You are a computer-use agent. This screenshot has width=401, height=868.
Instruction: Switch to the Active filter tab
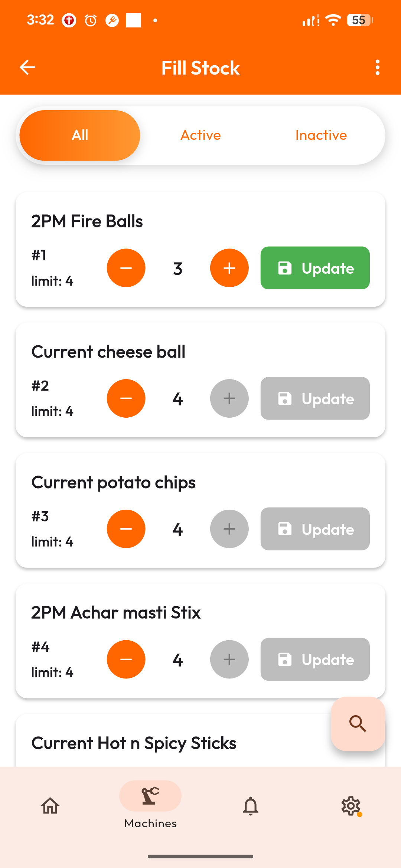point(200,135)
